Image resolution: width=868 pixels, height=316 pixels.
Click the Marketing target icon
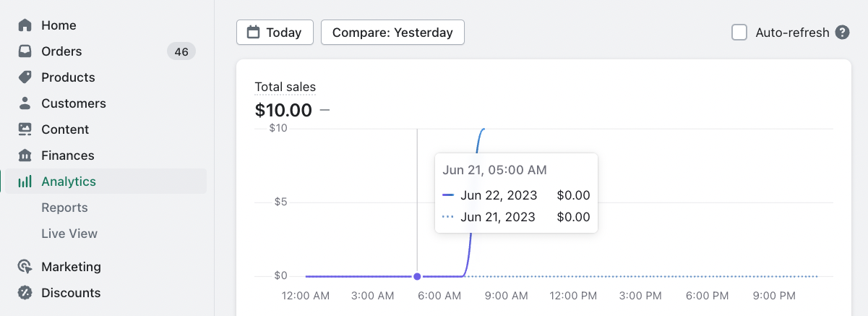click(x=25, y=267)
